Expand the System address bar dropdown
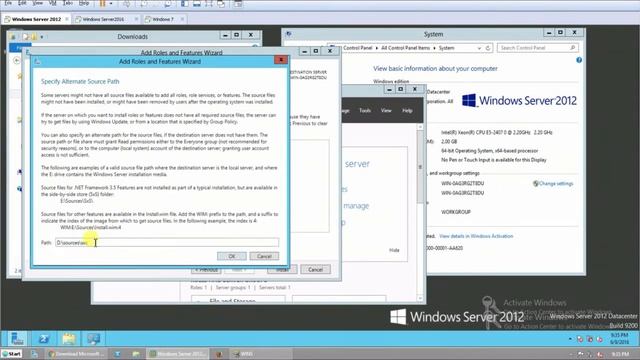This screenshot has height=360, width=640. pos(479,48)
